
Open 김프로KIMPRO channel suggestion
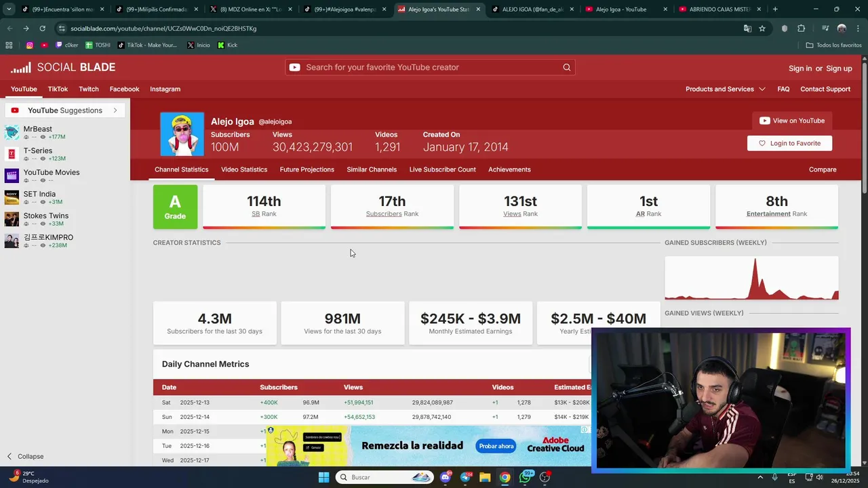click(x=48, y=237)
